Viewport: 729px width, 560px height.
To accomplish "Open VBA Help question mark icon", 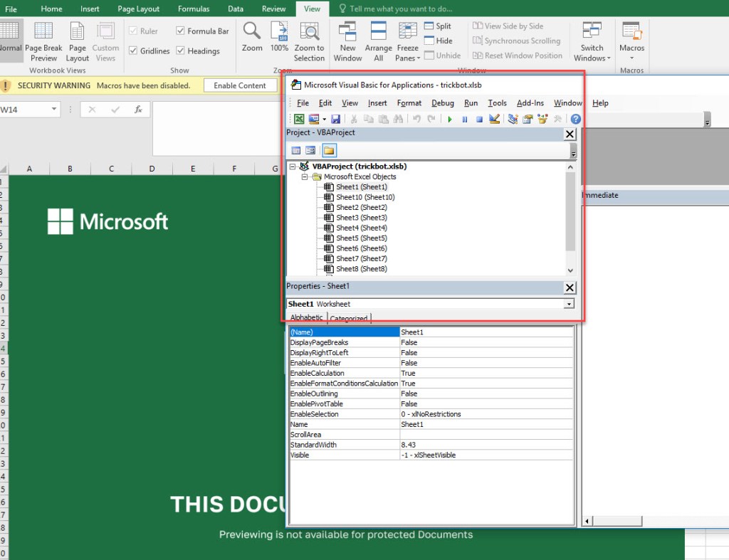I will [x=575, y=120].
